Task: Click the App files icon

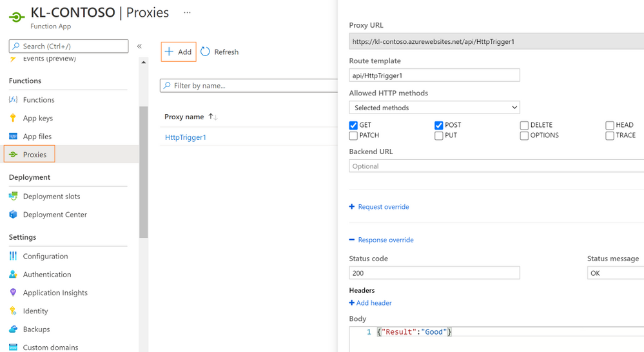Action: [13, 136]
